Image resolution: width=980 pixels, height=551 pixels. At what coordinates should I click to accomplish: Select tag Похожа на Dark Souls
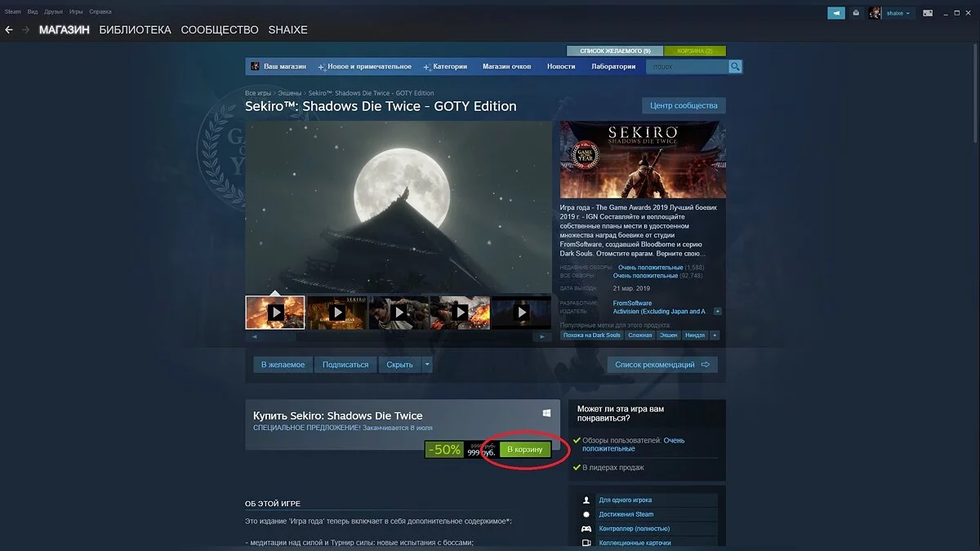[x=591, y=335]
